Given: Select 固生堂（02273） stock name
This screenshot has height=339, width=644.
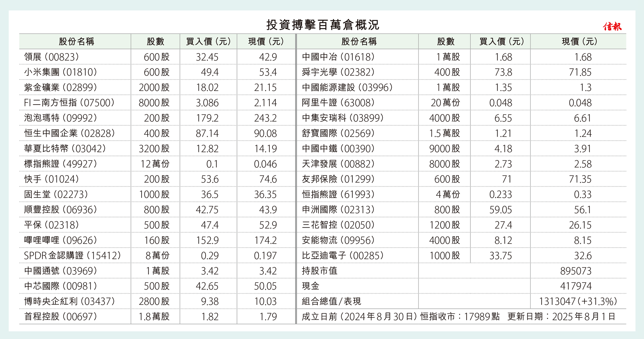Looking at the screenshot, I should click(56, 194).
